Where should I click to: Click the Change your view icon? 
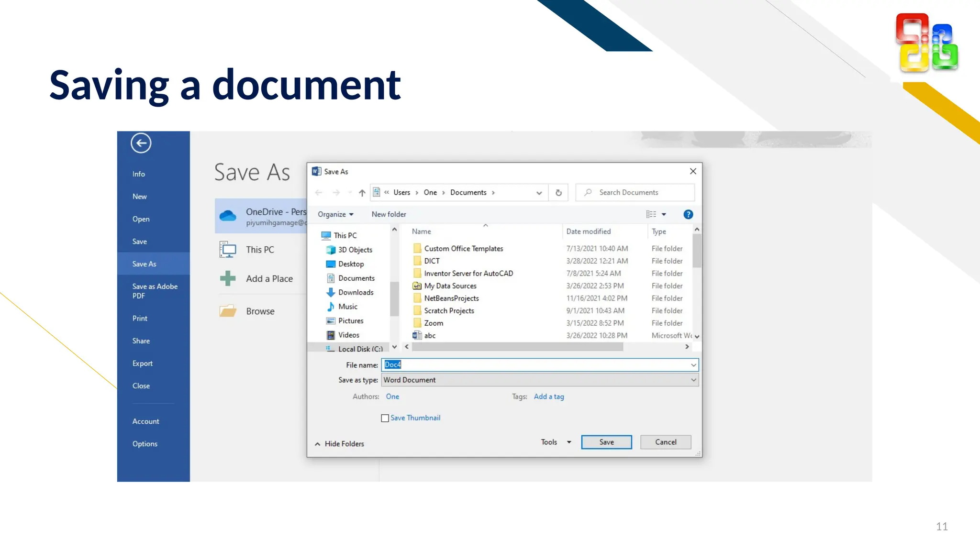(x=651, y=214)
